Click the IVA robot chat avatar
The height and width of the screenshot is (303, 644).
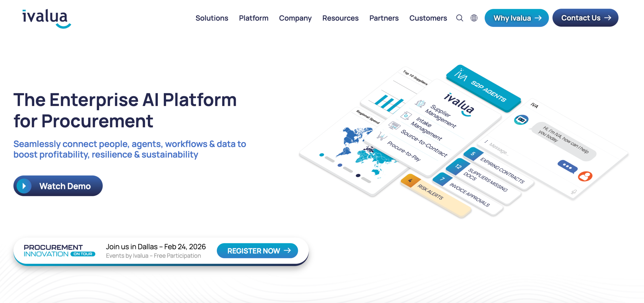521,120
